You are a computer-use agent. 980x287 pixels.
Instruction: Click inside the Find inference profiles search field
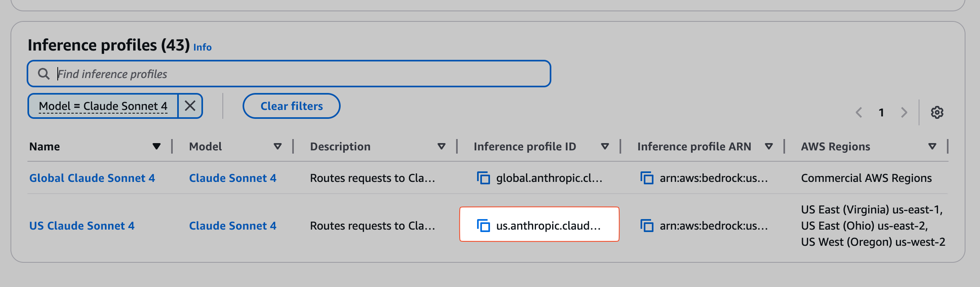pyautogui.click(x=283, y=74)
